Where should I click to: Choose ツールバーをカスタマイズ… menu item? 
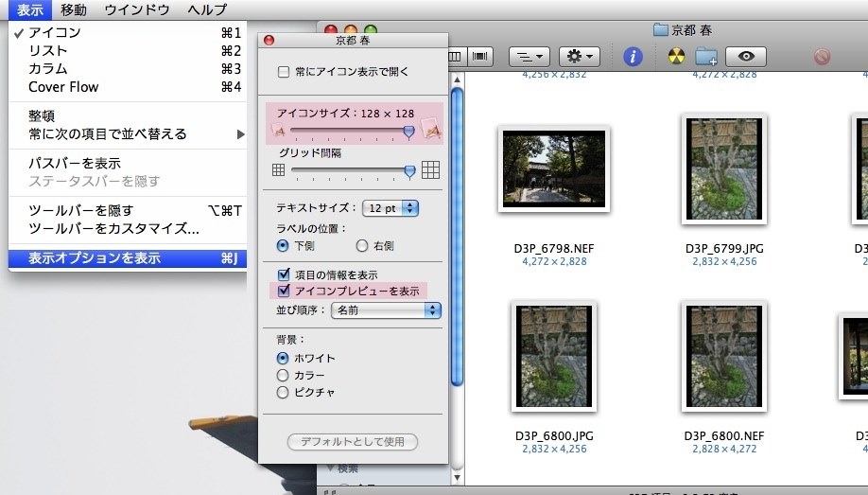click(128, 228)
